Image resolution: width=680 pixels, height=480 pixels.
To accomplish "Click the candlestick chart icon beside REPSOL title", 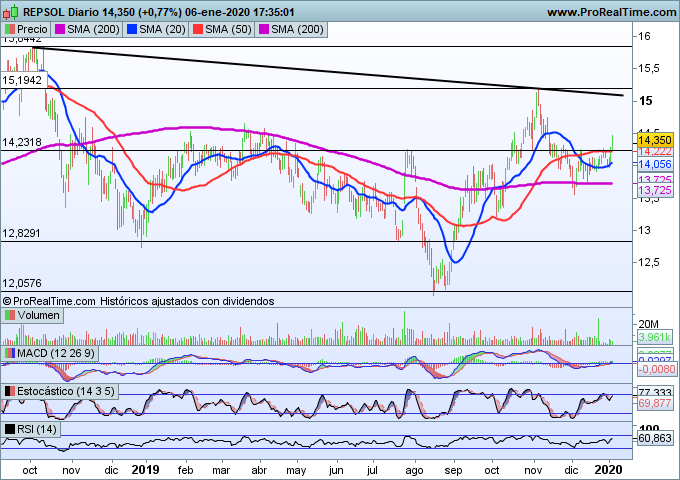I will 10,12.
